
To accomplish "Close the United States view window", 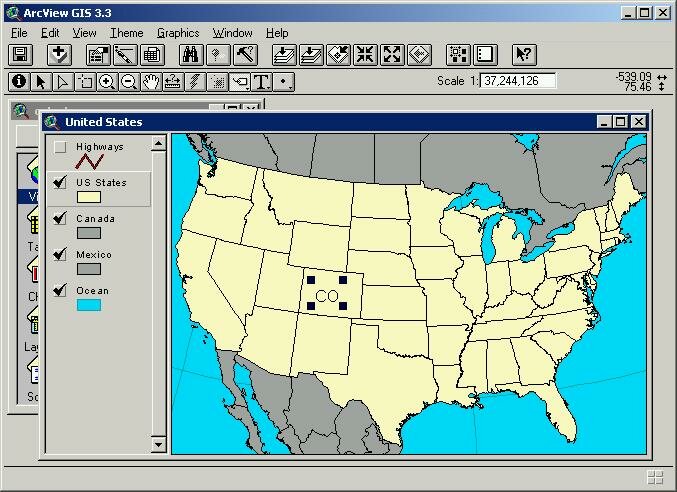I will [x=638, y=122].
